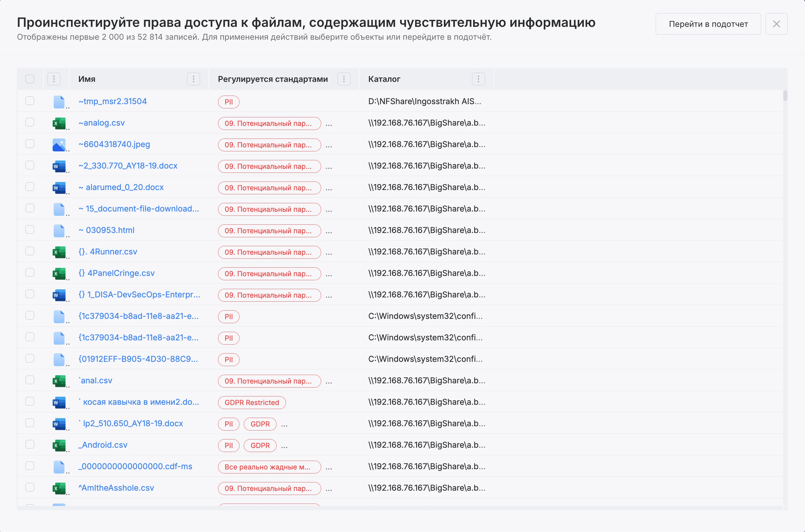Viewport: 805px width, 532px height.
Task: Click the 09. Потенциальный пар tag for ~6604318740.jpeg
Action: (270, 145)
